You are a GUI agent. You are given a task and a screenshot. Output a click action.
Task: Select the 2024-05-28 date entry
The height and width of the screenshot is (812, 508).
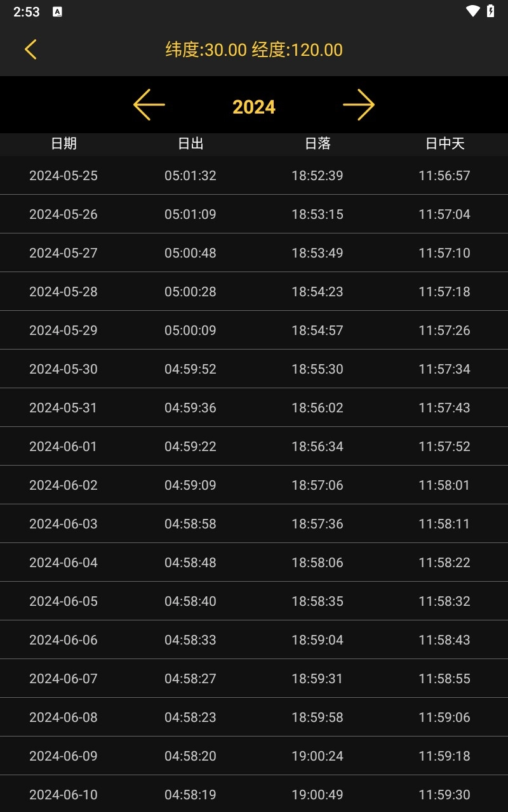click(x=63, y=292)
